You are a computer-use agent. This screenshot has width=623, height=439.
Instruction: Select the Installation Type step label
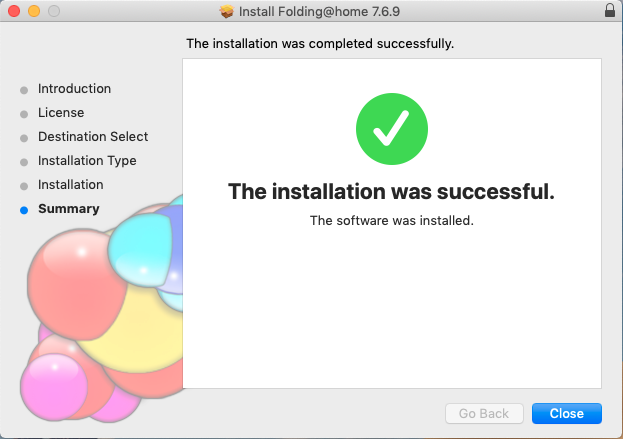(87, 161)
